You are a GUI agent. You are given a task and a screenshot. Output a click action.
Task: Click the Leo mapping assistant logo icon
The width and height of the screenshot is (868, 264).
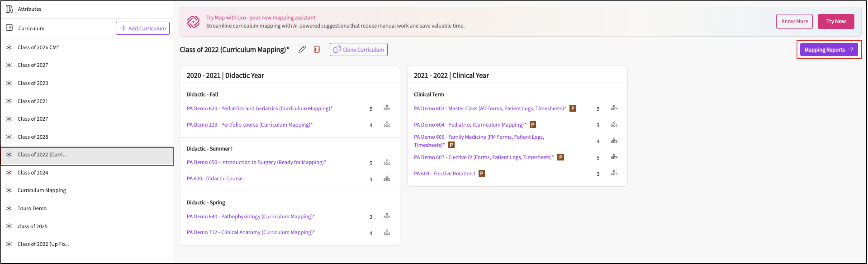click(x=193, y=21)
